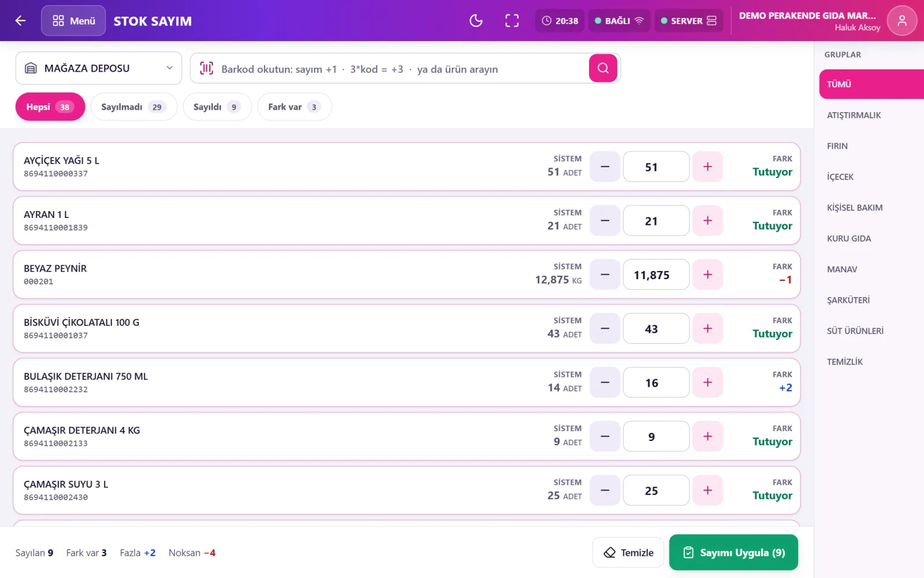The width and height of the screenshot is (924, 578).
Task: Decrease count for AYRAN 1 L
Action: pos(605,221)
